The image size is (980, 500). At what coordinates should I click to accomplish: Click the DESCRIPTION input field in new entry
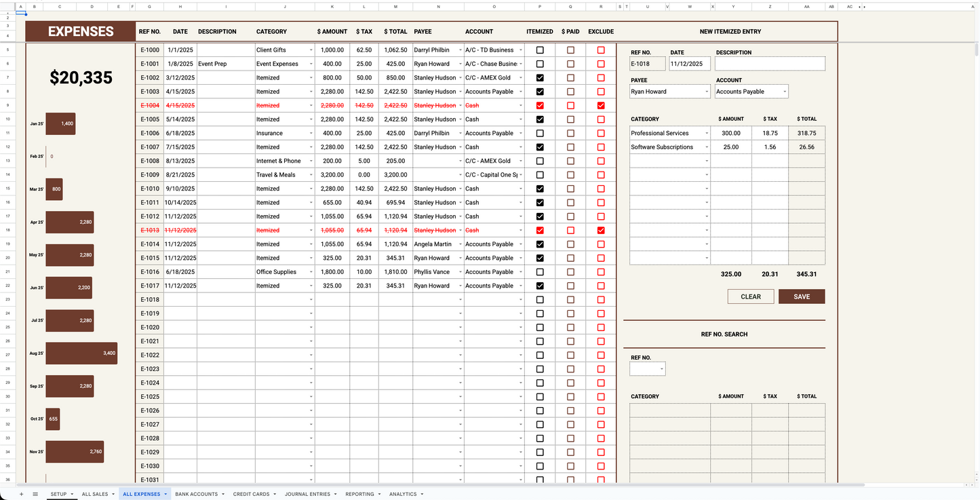[770, 63]
